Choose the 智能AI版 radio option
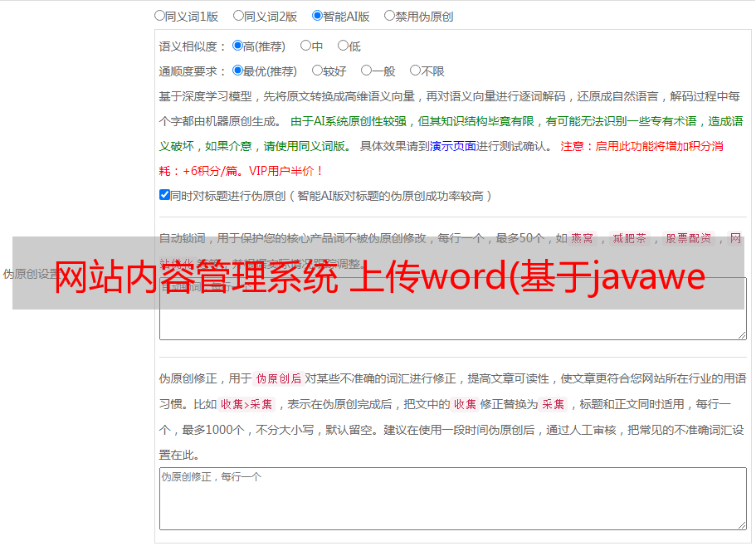 [317, 16]
